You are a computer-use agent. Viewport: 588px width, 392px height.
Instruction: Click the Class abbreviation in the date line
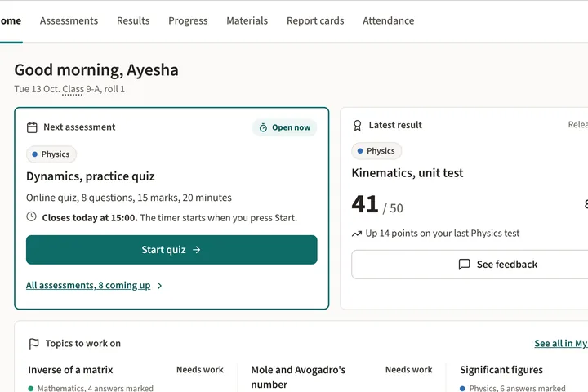[73, 89]
